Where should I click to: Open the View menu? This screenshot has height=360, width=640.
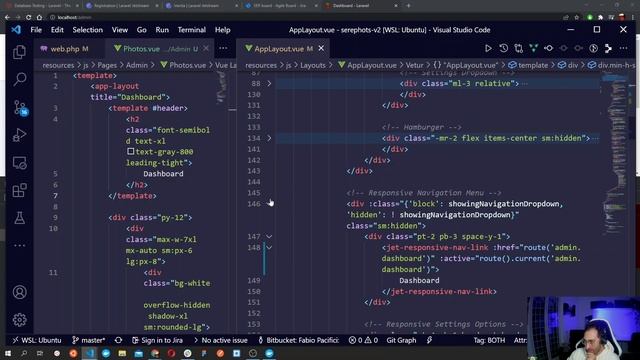click(120, 30)
